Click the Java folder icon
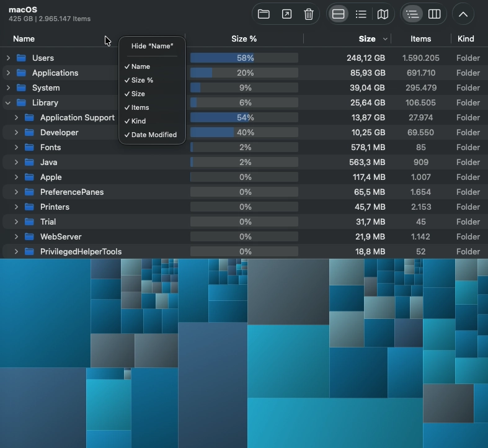This screenshot has height=448, width=488. [x=29, y=163]
